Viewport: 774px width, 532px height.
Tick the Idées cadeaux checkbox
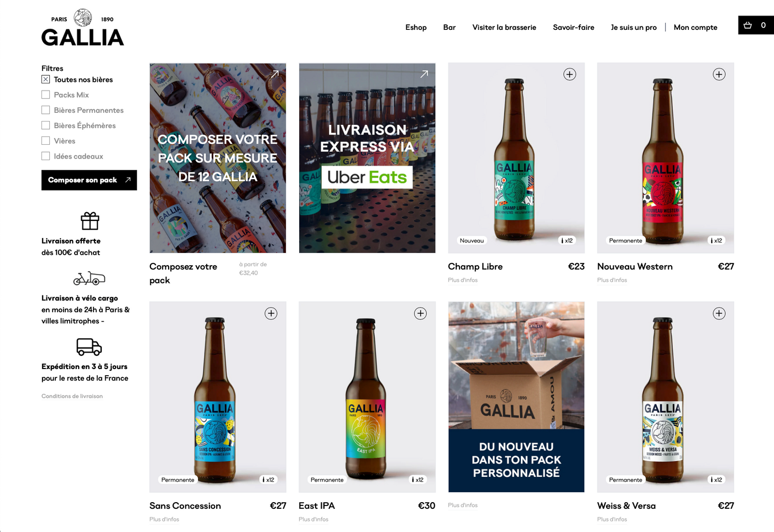46,156
